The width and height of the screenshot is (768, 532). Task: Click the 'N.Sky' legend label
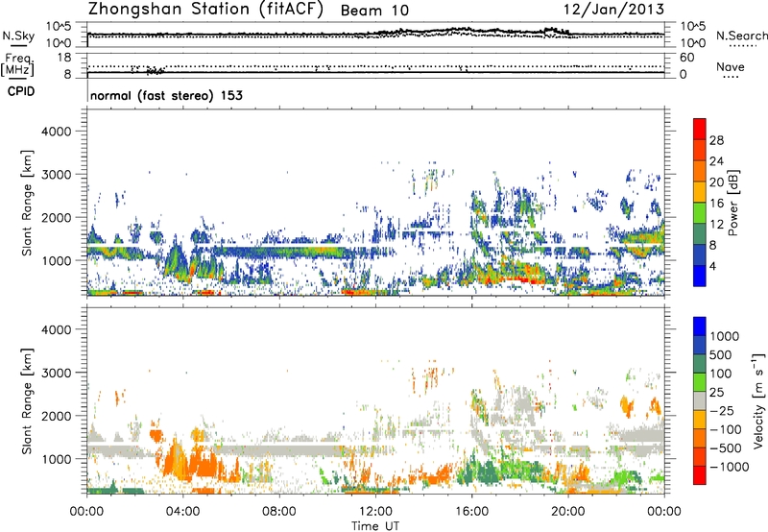18,36
